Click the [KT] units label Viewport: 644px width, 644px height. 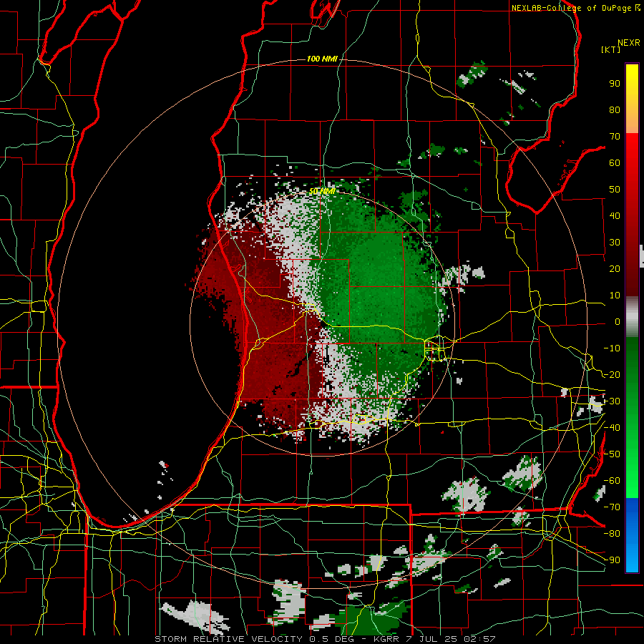pos(611,49)
